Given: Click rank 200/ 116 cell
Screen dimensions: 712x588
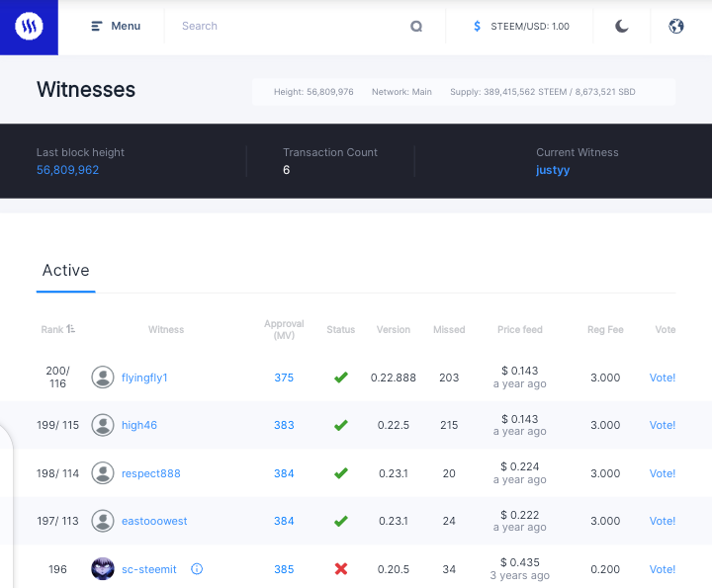Looking at the screenshot, I should click(57, 378).
